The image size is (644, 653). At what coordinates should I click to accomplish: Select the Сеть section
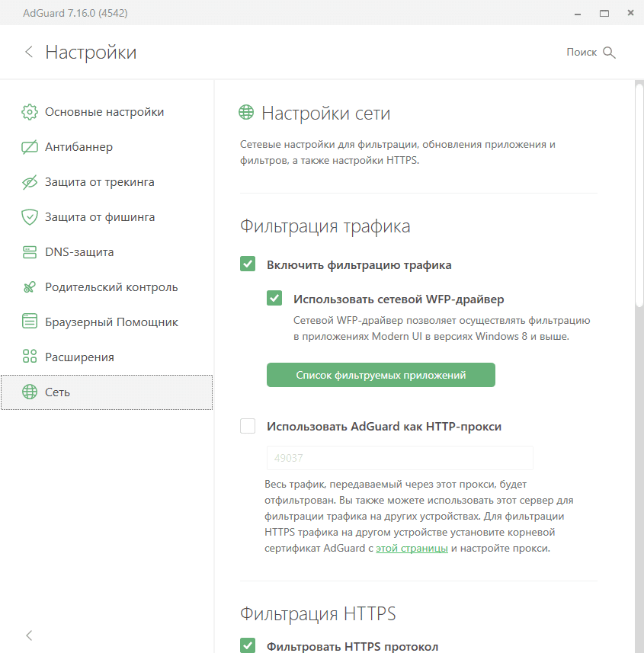(x=107, y=392)
